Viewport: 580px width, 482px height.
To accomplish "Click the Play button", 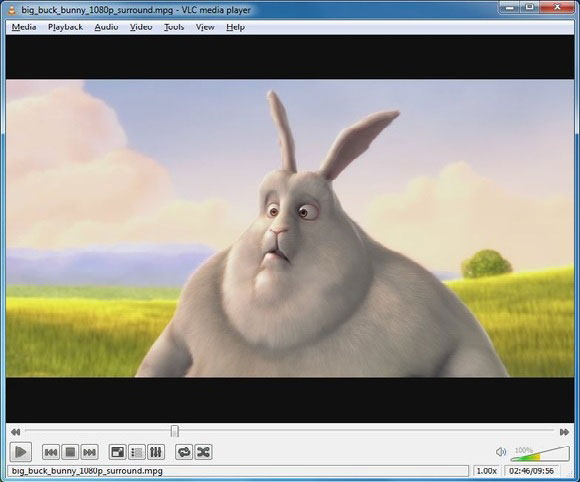I will tap(21, 452).
